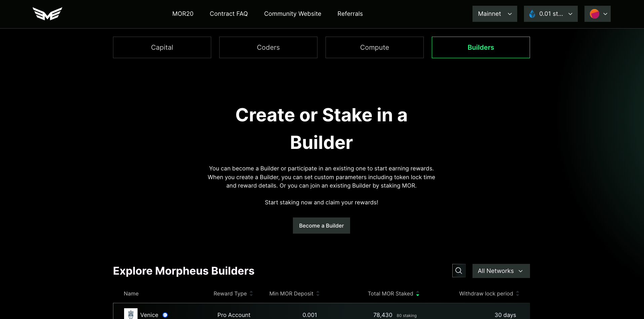Open the account avatar dropdown
Image resolution: width=644 pixels, height=319 pixels.
click(597, 14)
